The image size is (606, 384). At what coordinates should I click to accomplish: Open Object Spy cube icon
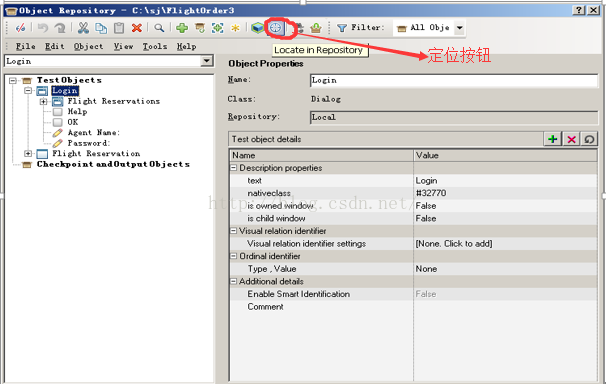pyautogui.click(x=257, y=28)
